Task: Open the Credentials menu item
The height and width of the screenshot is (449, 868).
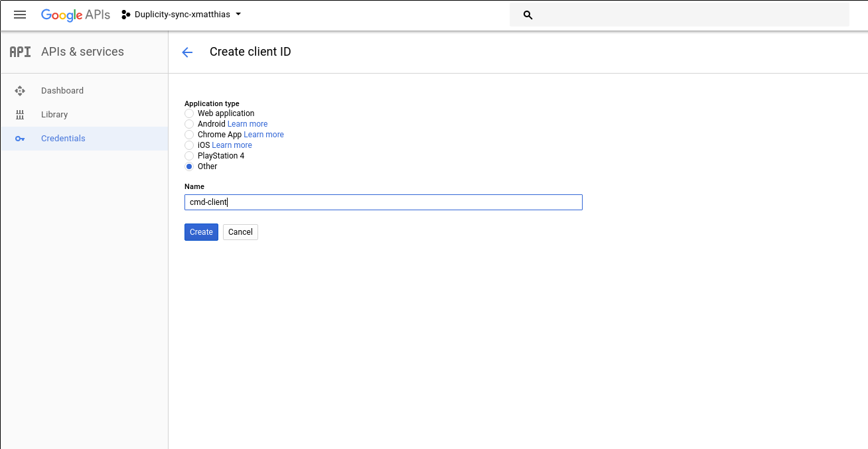Action: (84, 139)
